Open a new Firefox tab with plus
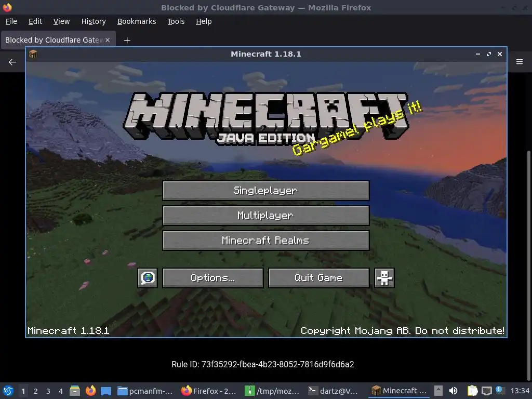This screenshot has width=532, height=399. (x=127, y=41)
